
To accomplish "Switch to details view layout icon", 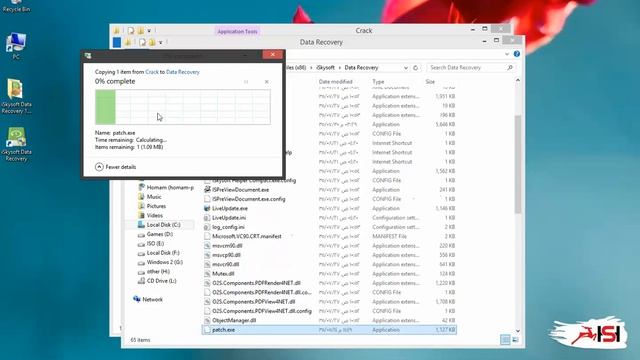I will pyautogui.click(x=505, y=340).
